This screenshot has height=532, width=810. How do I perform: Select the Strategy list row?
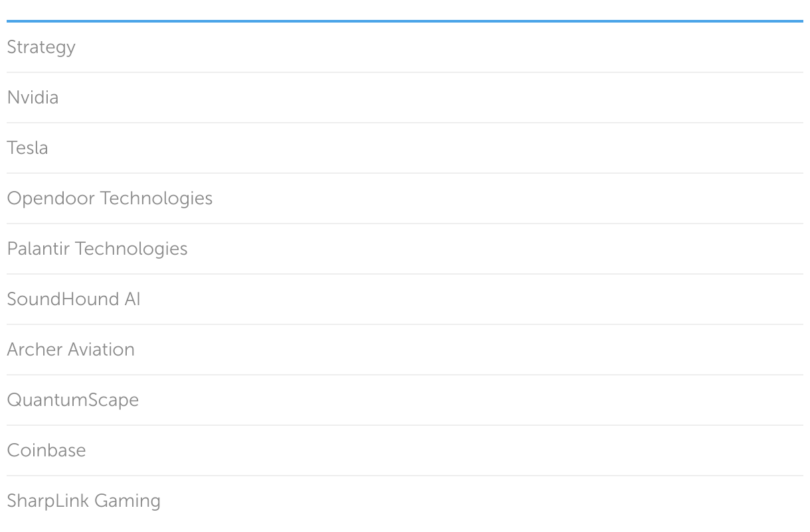pos(405,47)
